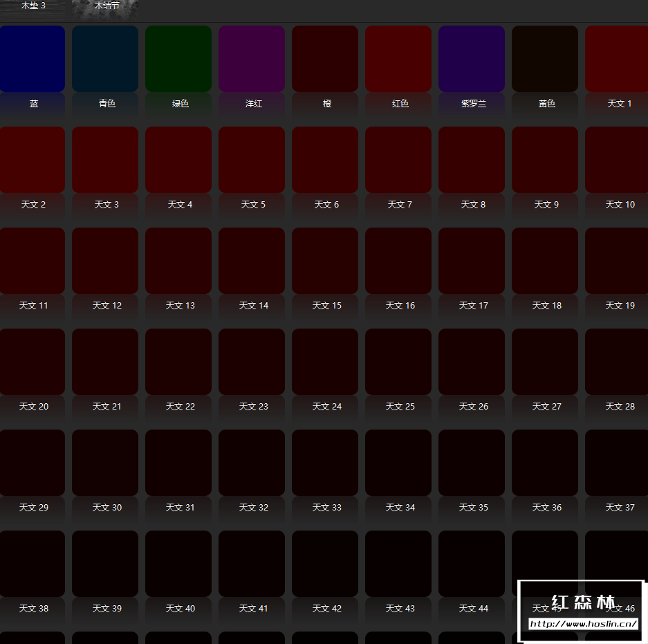The image size is (648, 644).
Task: Click the 天文 4 swatch
Action: [178, 160]
